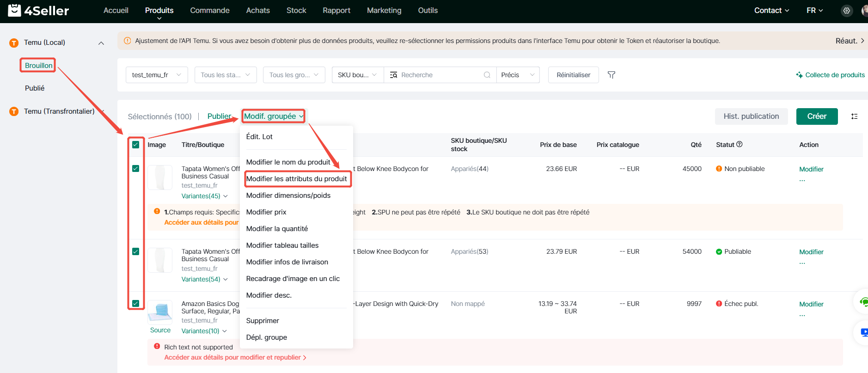The image size is (868, 373).
Task: Click the filter funnel icon
Action: tap(611, 75)
